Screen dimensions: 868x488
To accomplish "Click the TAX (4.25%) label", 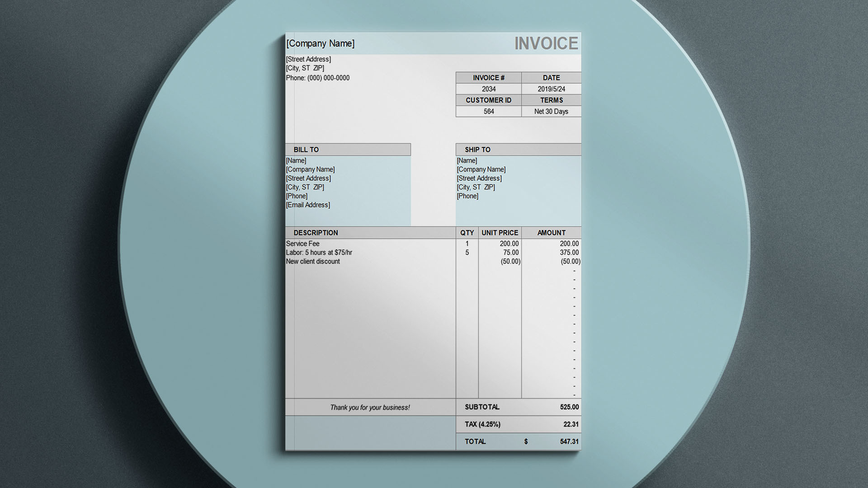I will [482, 424].
